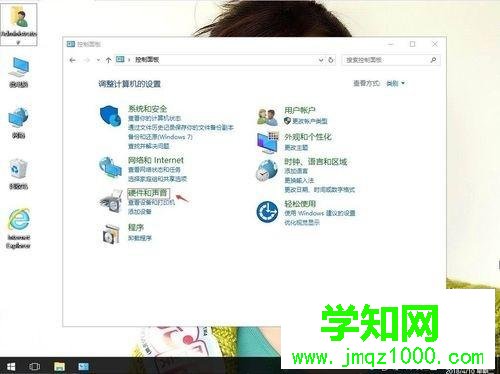The width and height of the screenshot is (500, 374).
Task: Open the User Accounts people icon
Action: click(267, 117)
